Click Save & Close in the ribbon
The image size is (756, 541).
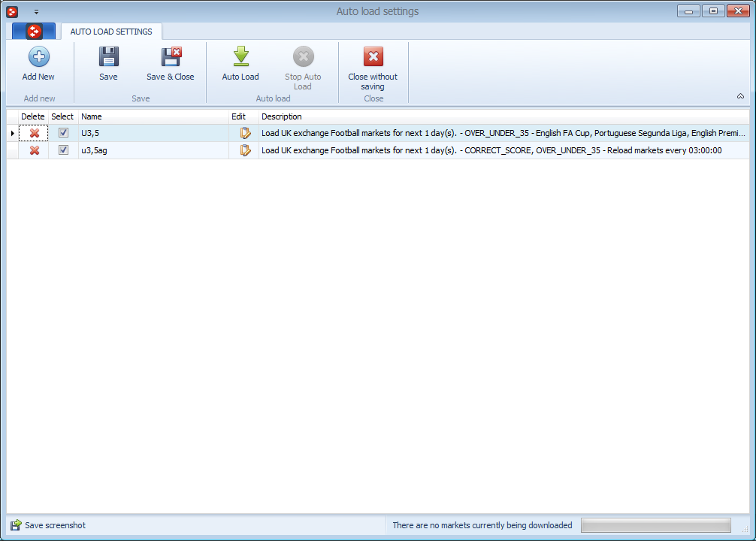point(170,64)
